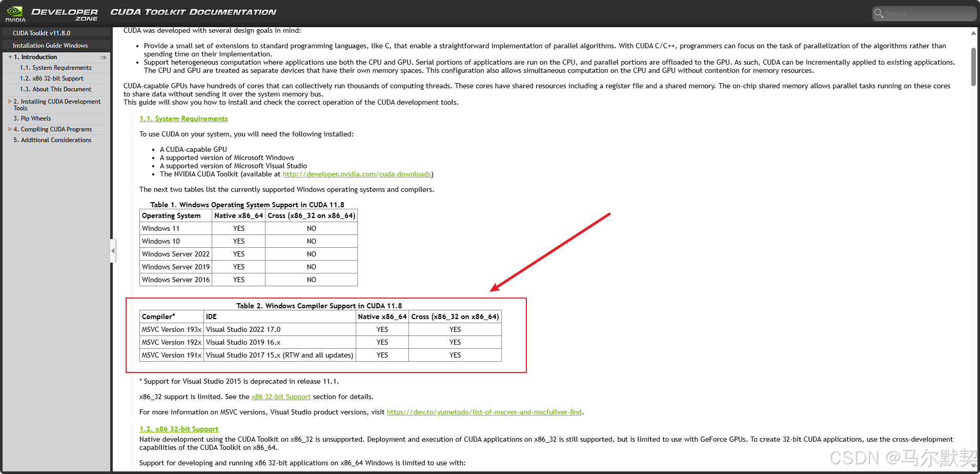The image size is (980, 474).
Task: Click the IDE column header
Action: click(x=280, y=317)
